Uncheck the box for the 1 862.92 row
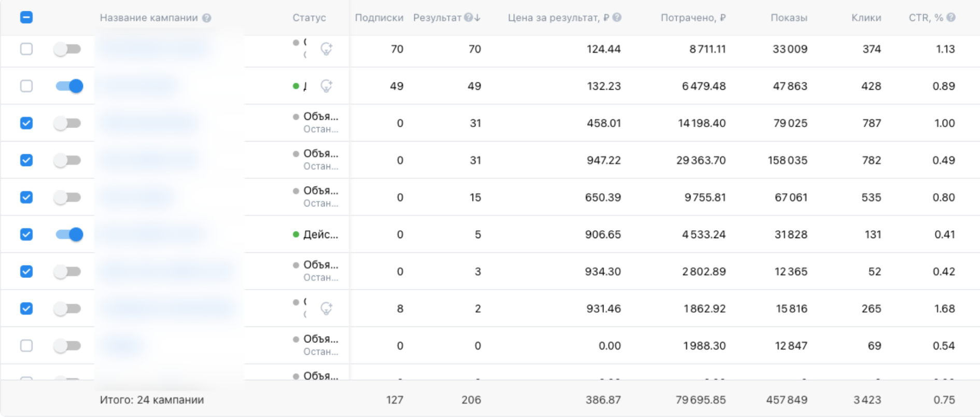 26,309
